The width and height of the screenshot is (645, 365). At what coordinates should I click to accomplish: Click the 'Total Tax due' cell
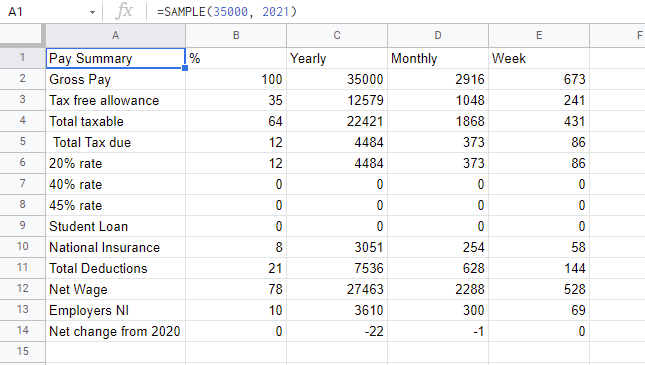[116, 142]
